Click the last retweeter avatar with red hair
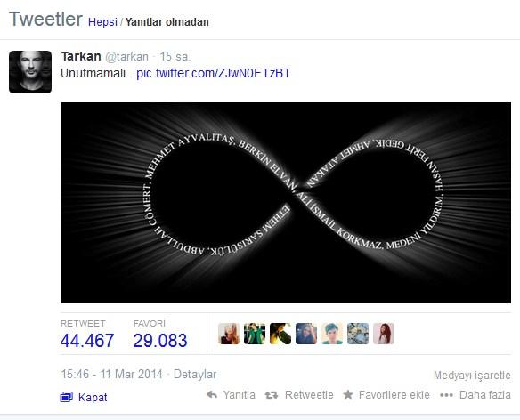 point(384,334)
